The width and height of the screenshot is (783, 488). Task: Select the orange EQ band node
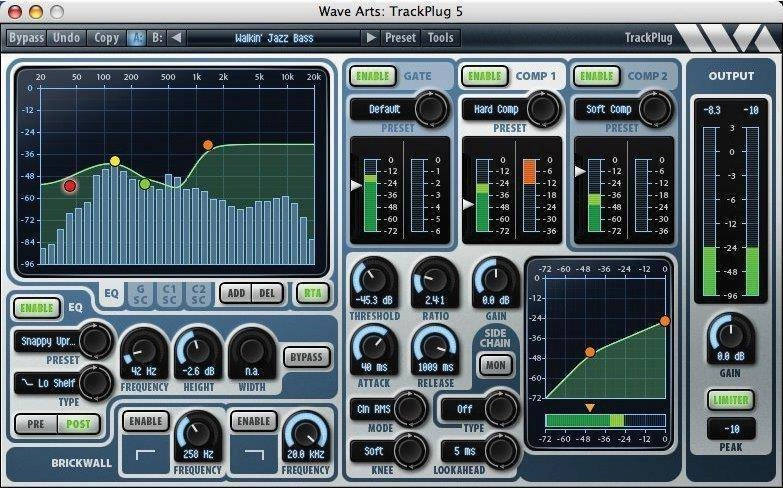pyautogui.click(x=208, y=145)
